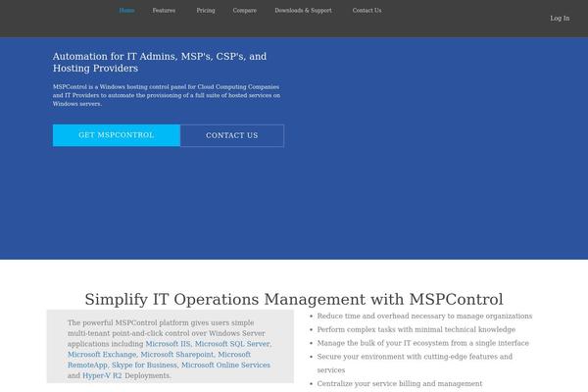
Task: Click the Log In link
Action: click(560, 18)
